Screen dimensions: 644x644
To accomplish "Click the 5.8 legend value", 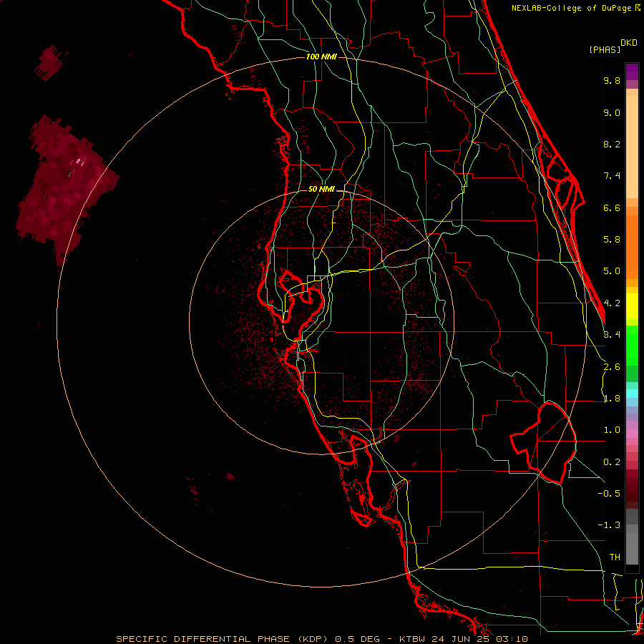I will (612, 240).
